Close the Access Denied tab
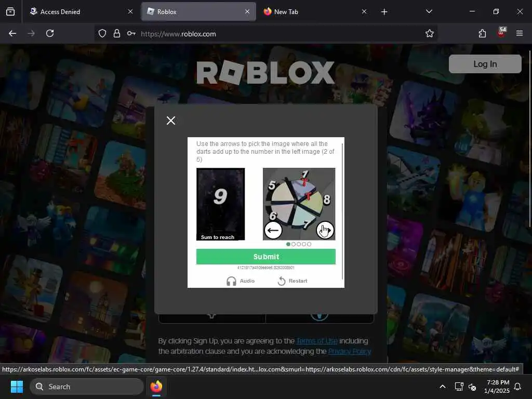The width and height of the screenshot is (532, 399). click(x=130, y=11)
